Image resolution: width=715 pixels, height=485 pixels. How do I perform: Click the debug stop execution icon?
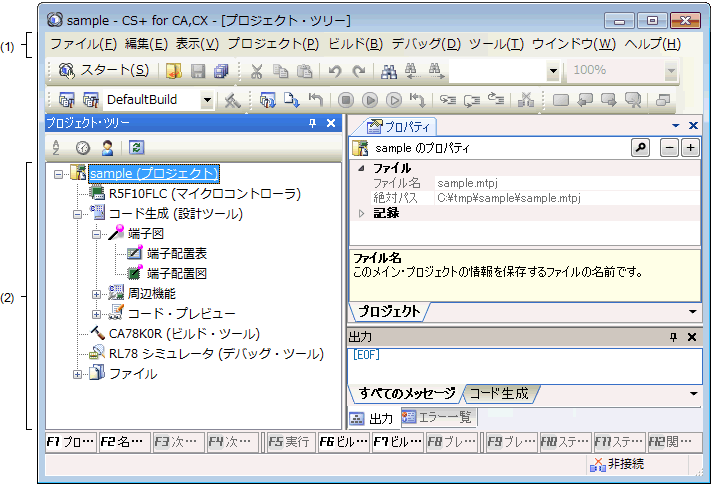click(346, 100)
